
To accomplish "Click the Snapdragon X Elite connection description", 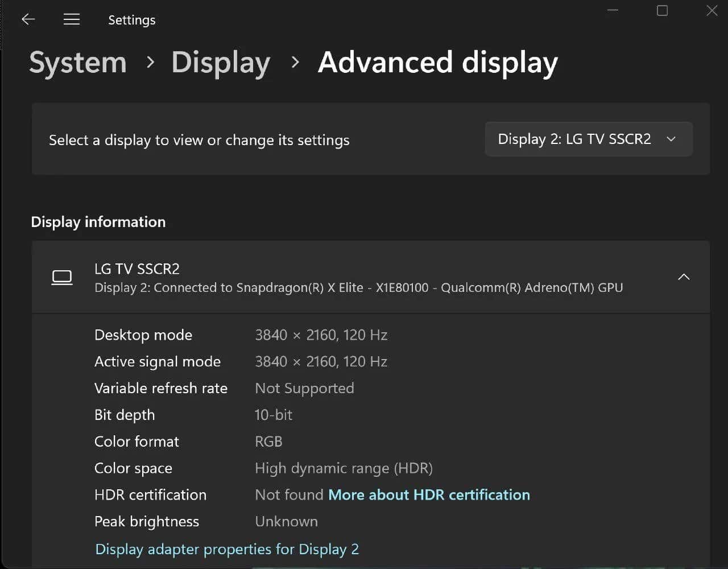I will pos(359,288).
